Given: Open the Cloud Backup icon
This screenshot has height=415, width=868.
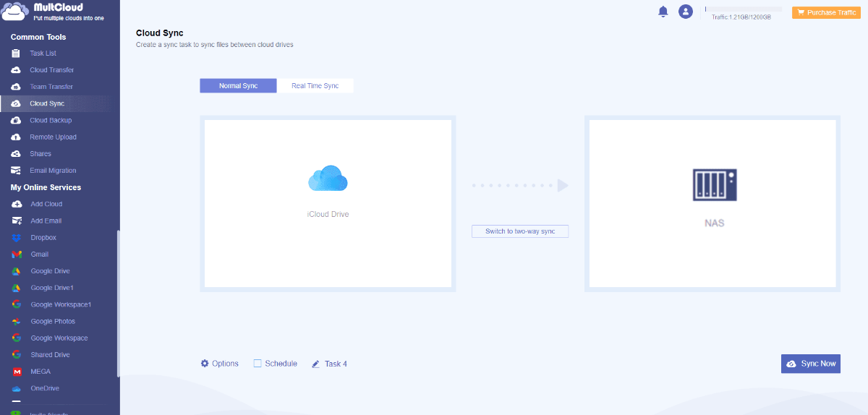Looking at the screenshot, I should (x=16, y=120).
